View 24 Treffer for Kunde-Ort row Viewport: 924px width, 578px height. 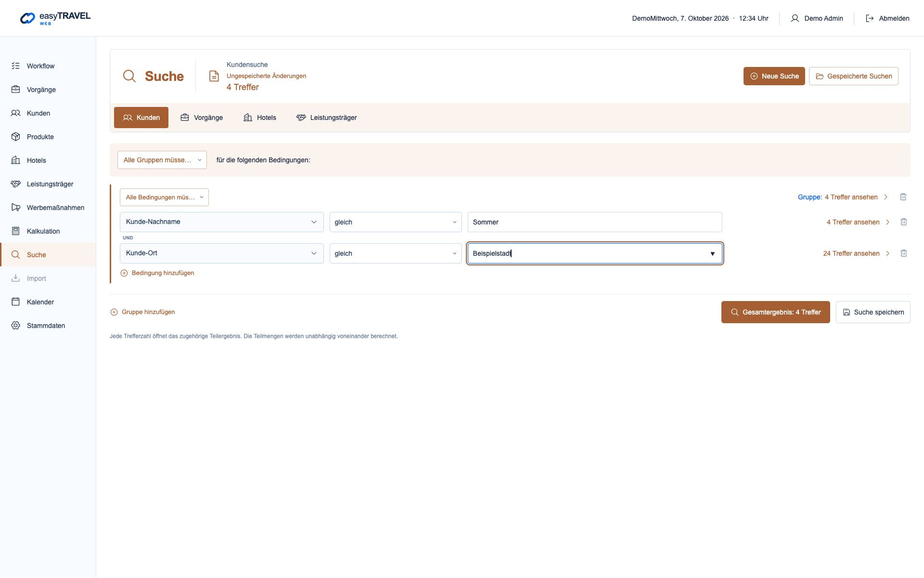point(856,253)
